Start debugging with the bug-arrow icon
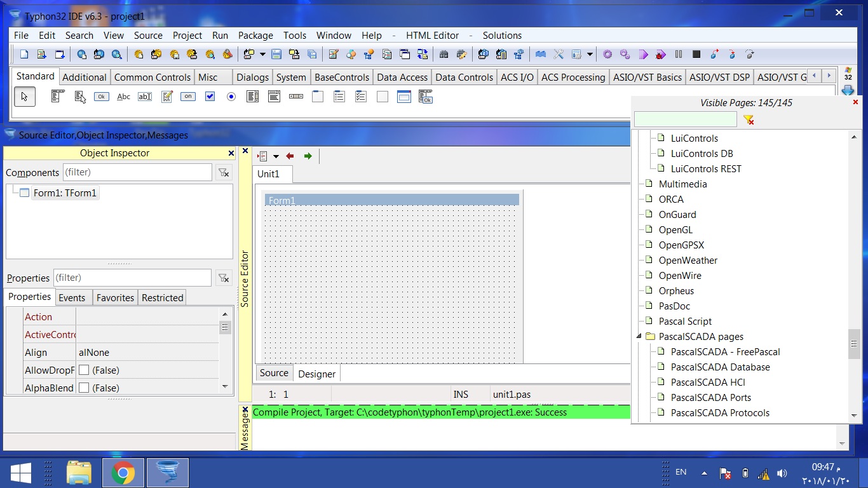 (x=661, y=55)
